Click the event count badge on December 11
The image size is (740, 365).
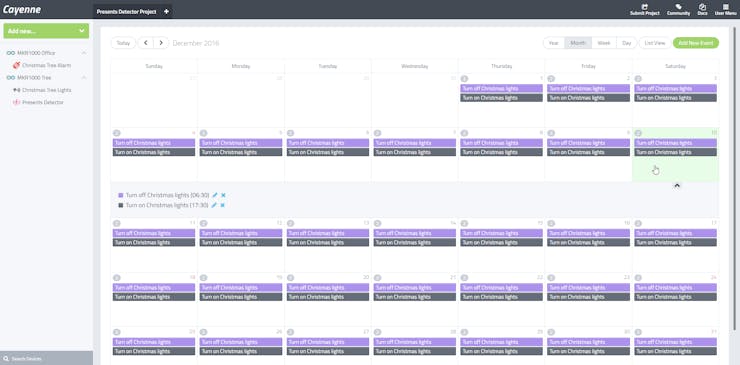pos(117,223)
